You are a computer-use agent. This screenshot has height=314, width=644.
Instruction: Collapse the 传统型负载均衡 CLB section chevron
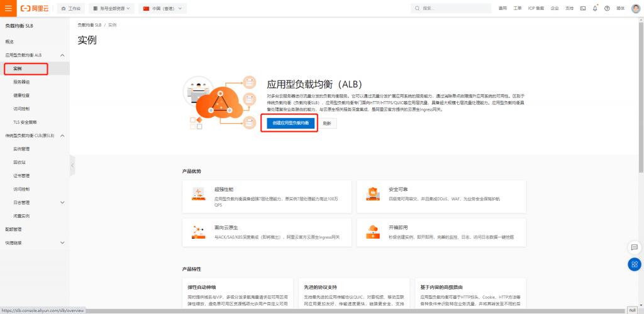click(62, 136)
